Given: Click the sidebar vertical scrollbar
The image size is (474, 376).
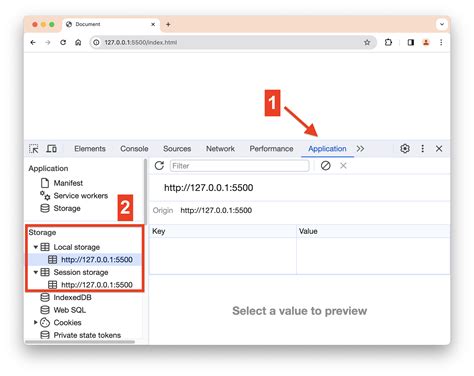Looking at the screenshot, I should point(145,191).
